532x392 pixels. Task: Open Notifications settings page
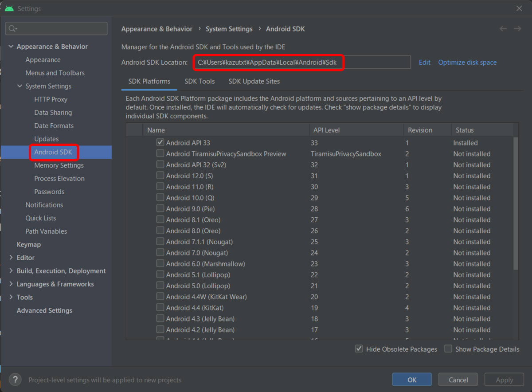pyautogui.click(x=44, y=205)
